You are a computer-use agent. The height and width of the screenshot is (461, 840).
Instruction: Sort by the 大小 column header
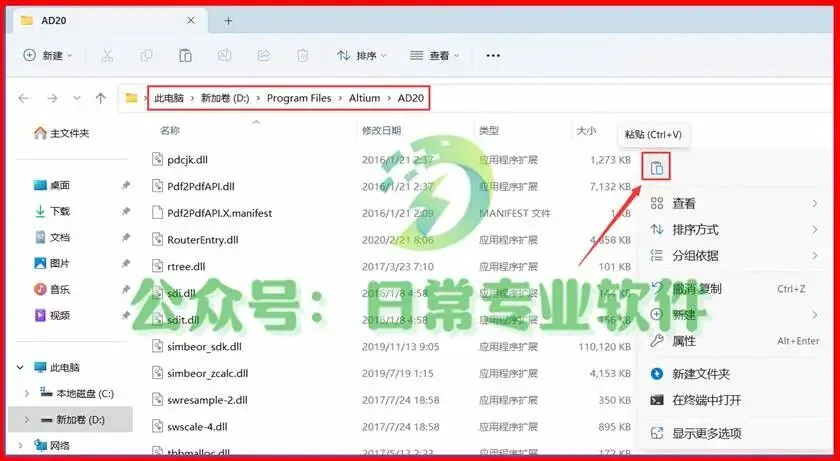pyautogui.click(x=586, y=131)
